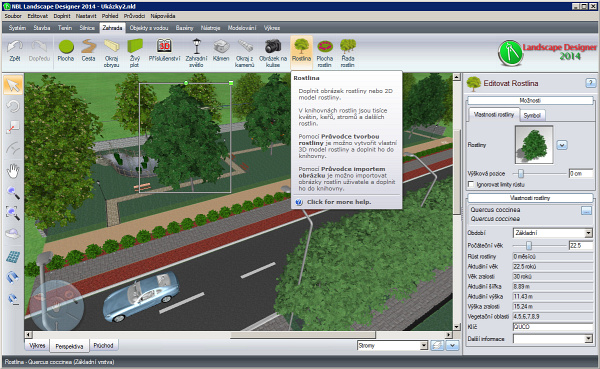Click the viewport horizontal scrollbar thumb
This screenshot has height=369, width=600.
[303, 335]
